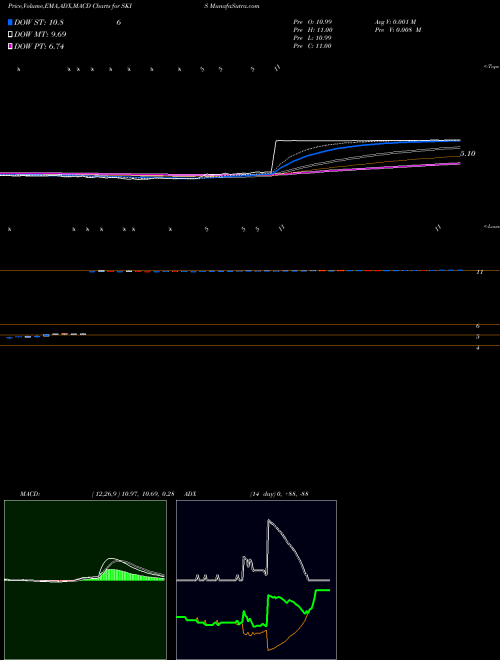Click the 'MACD:' panel label
This screenshot has width=500, height=660.
tap(30, 494)
